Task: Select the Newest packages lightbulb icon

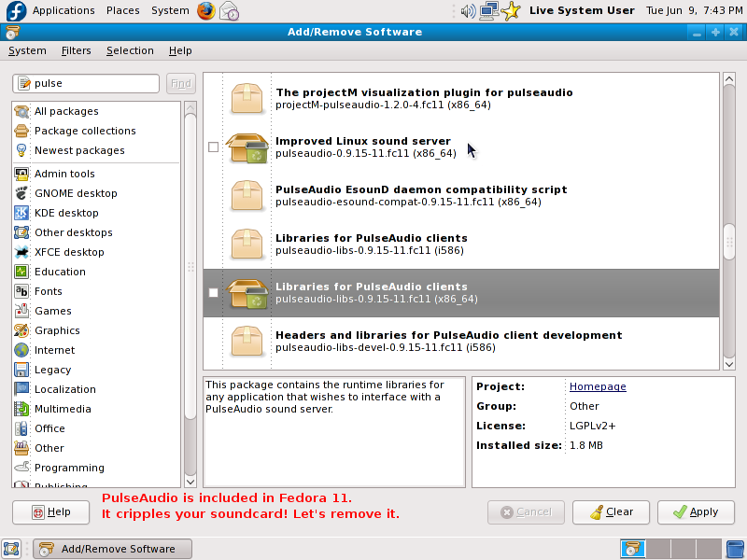Action: (21, 150)
